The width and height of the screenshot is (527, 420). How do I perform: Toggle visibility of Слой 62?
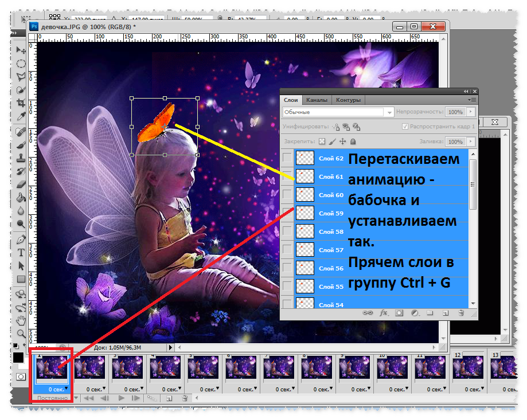[287, 158]
